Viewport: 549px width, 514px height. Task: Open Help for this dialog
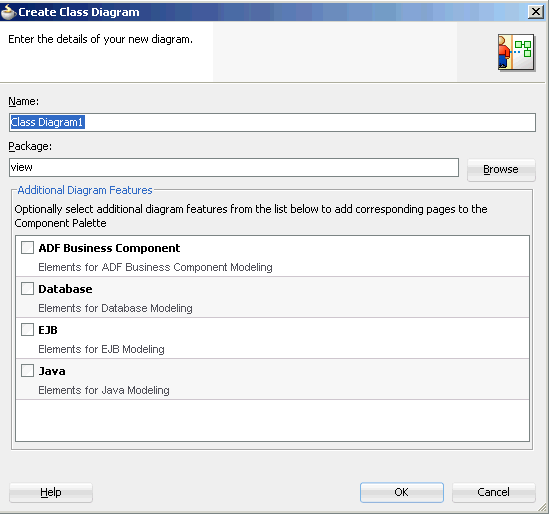(51, 492)
